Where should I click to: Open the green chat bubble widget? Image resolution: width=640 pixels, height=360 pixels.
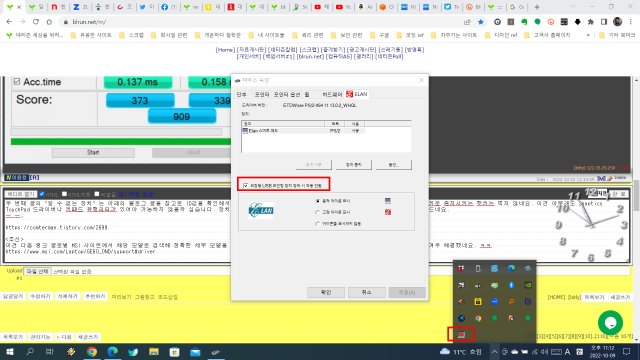click(610, 322)
